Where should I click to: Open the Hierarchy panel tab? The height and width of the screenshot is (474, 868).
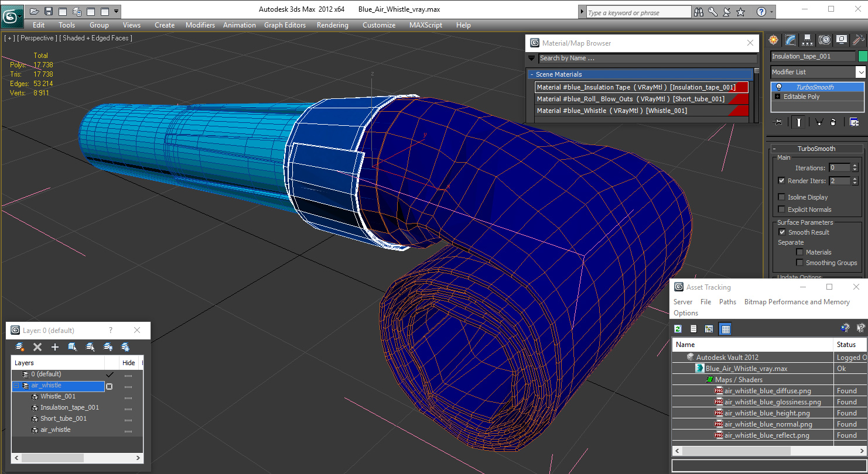tap(808, 40)
